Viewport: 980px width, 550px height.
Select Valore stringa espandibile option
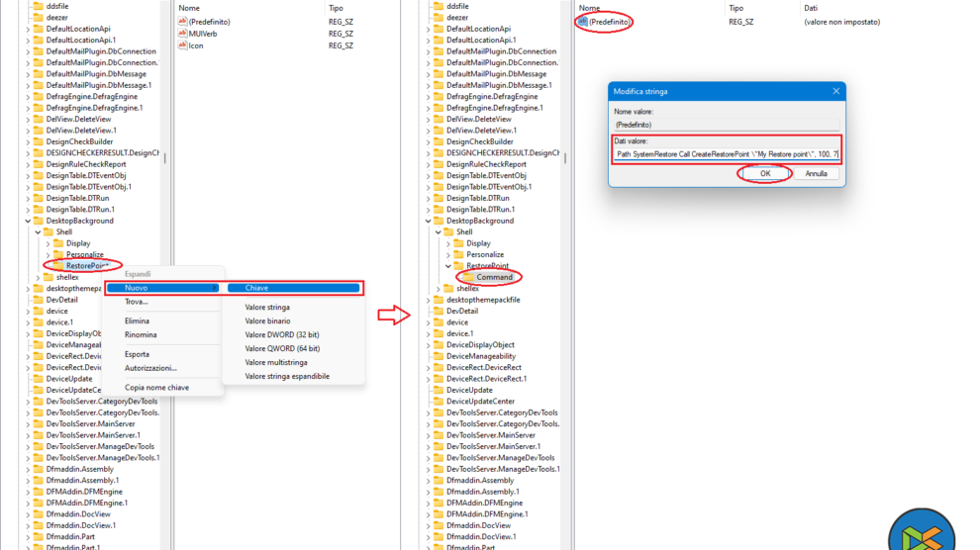[x=287, y=376]
